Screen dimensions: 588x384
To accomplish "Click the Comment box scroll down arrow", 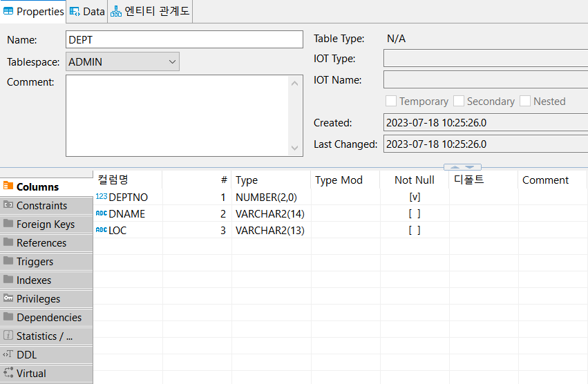I will pos(295,148).
